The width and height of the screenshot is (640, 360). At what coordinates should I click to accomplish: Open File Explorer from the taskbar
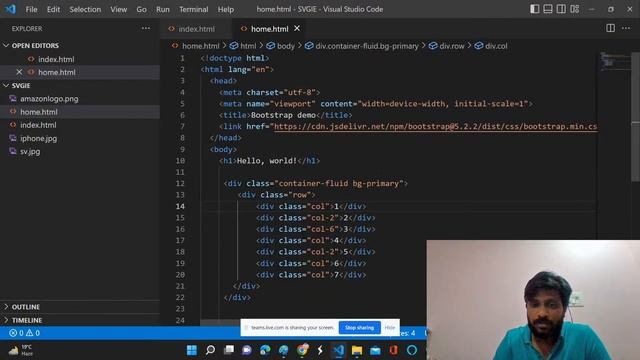(357, 350)
